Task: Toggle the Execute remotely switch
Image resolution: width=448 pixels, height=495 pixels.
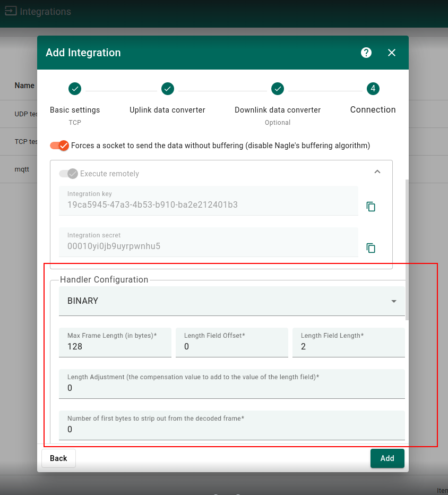Action: point(70,173)
